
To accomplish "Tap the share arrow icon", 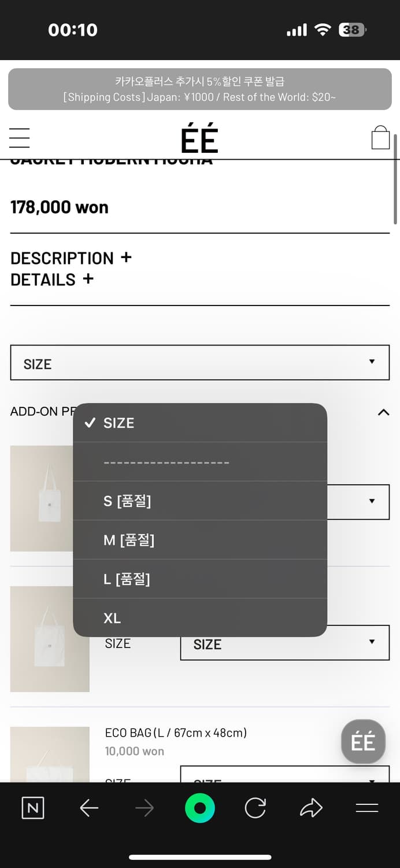I will point(311,808).
